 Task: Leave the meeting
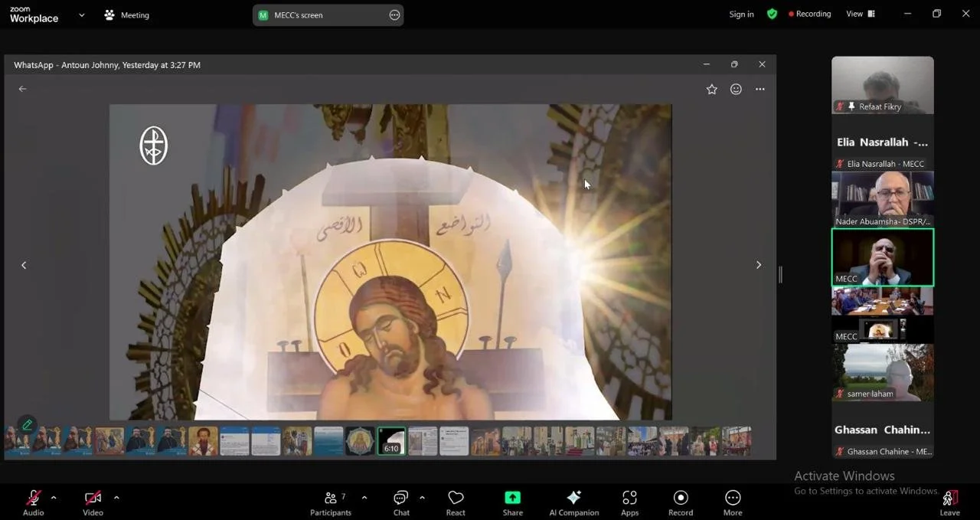pos(949,503)
